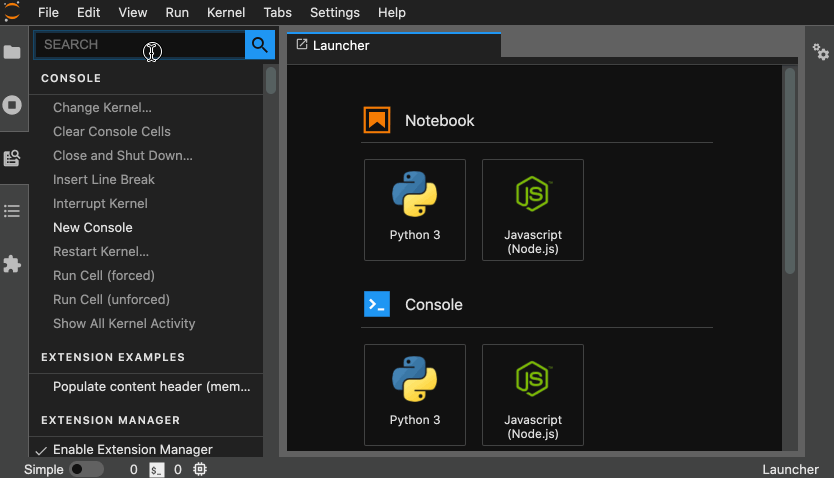Click the Notebook section heading text
This screenshot has width=834, height=478.
point(439,121)
